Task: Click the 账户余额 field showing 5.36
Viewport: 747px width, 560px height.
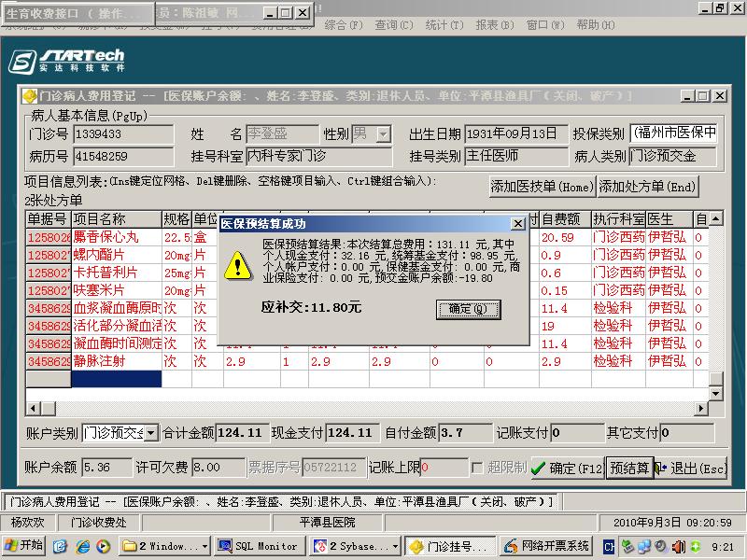Action: pyautogui.click(x=106, y=468)
